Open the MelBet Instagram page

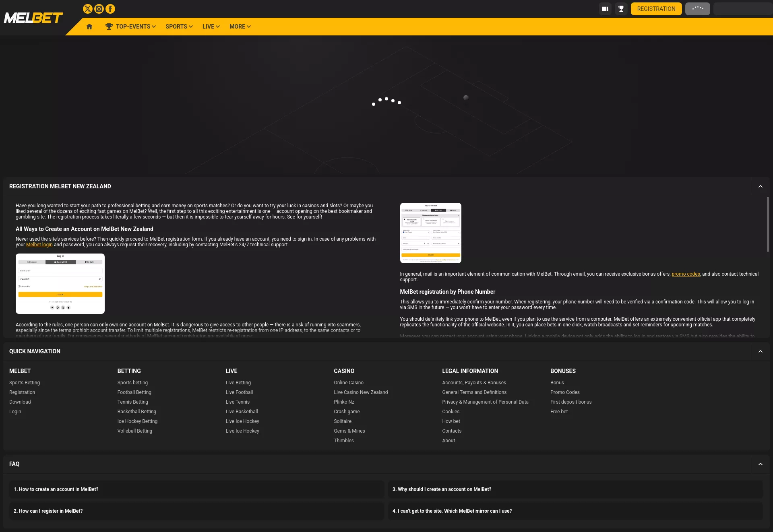(99, 9)
